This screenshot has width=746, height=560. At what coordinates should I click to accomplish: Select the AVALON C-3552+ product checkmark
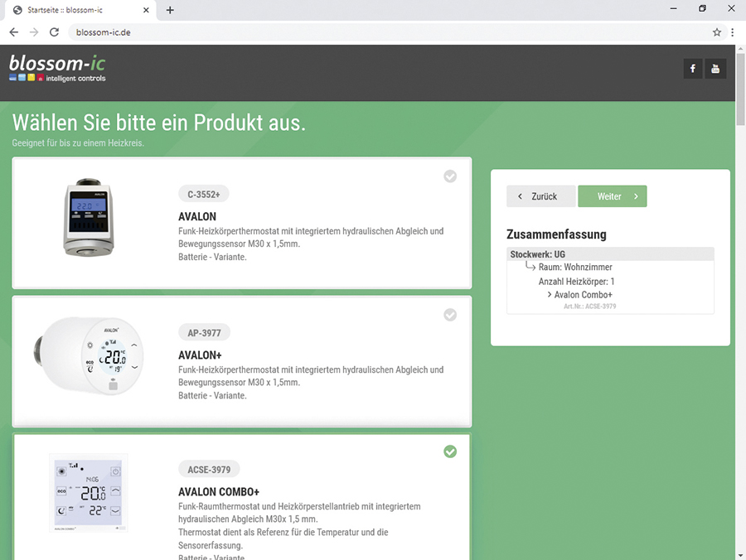450,176
